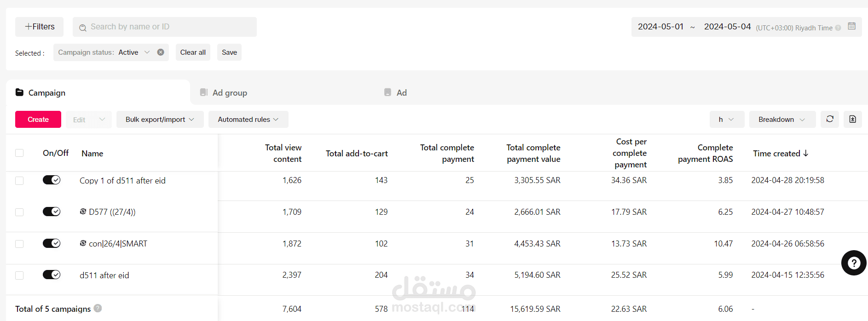868x321 pixels.
Task: Click the smart campaign icon beside D577
Action: pyautogui.click(x=83, y=212)
